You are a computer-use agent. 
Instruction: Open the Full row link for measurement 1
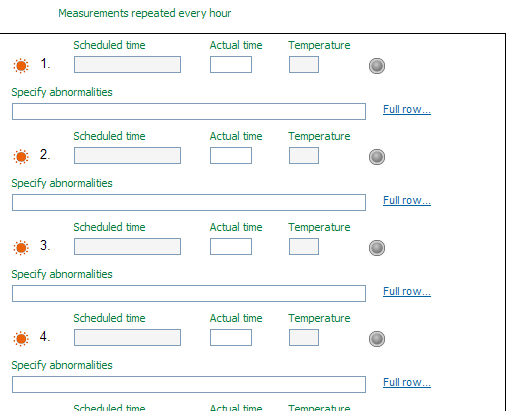[407, 109]
